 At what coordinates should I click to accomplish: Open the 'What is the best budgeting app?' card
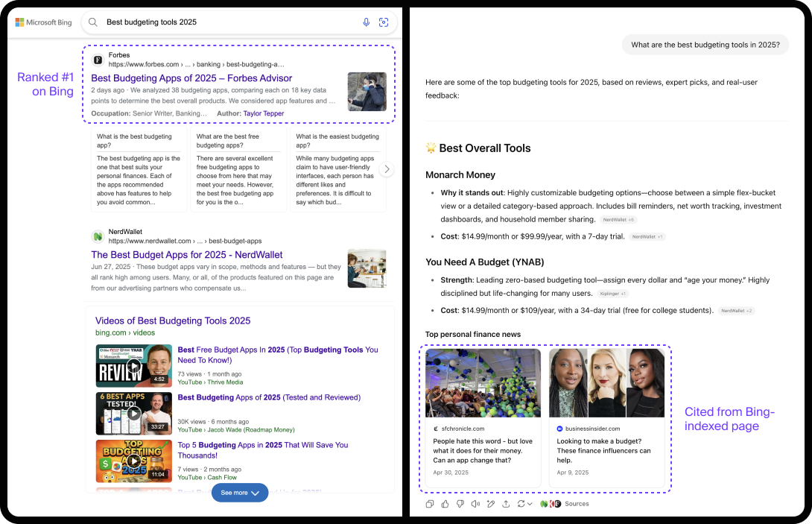pyautogui.click(x=139, y=169)
